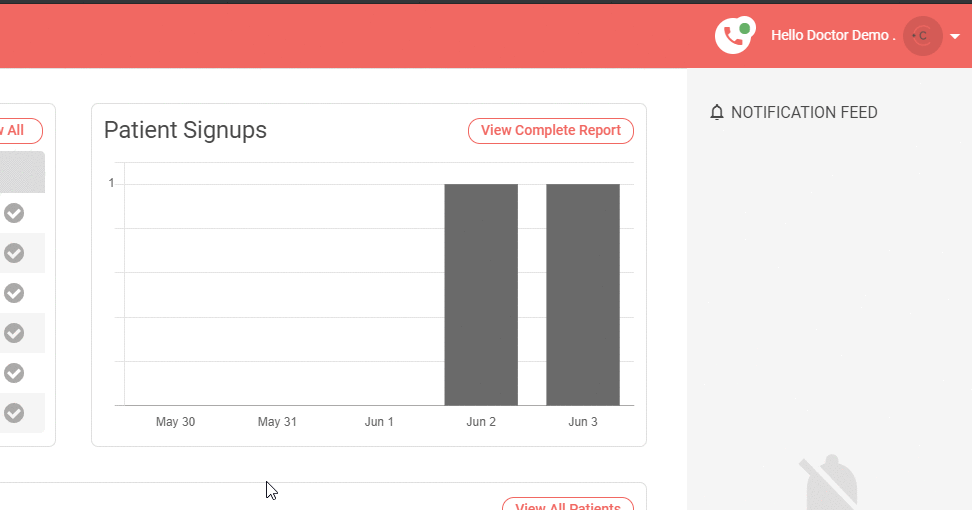Toggle the second checkmark circle in list

pyautogui.click(x=14, y=253)
